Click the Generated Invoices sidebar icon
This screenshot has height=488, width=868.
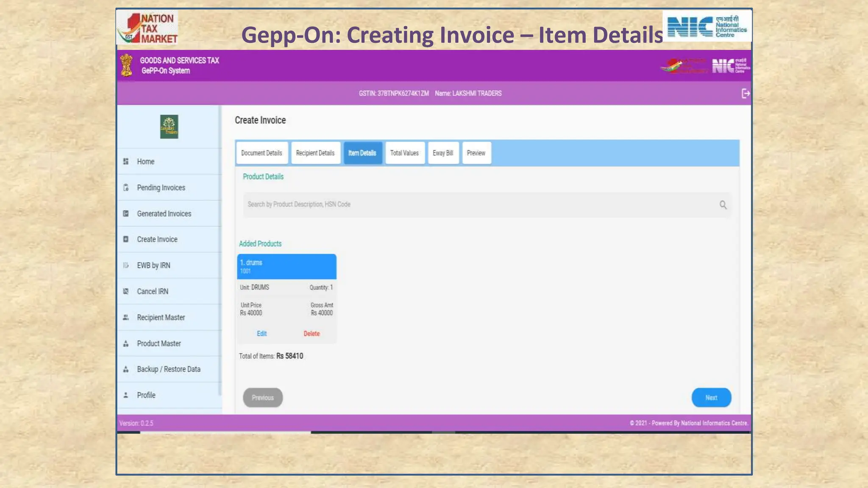pyautogui.click(x=126, y=213)
